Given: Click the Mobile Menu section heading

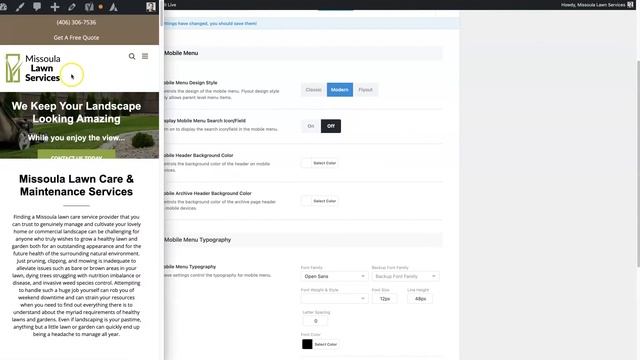Looking at the screenshot, I should click(x=181, y=53).
